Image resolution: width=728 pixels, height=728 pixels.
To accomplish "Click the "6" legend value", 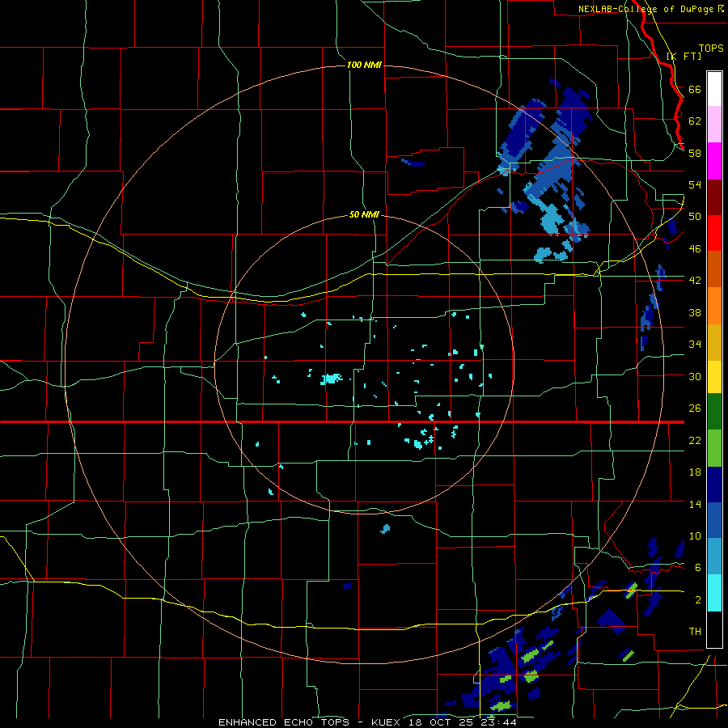I will tap(698, 567).
